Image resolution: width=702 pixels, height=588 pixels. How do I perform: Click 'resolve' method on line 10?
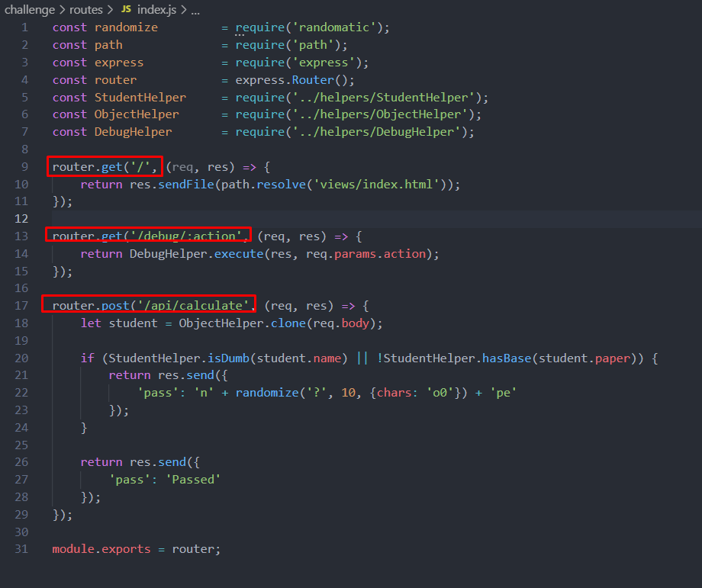tap(281, 185)
